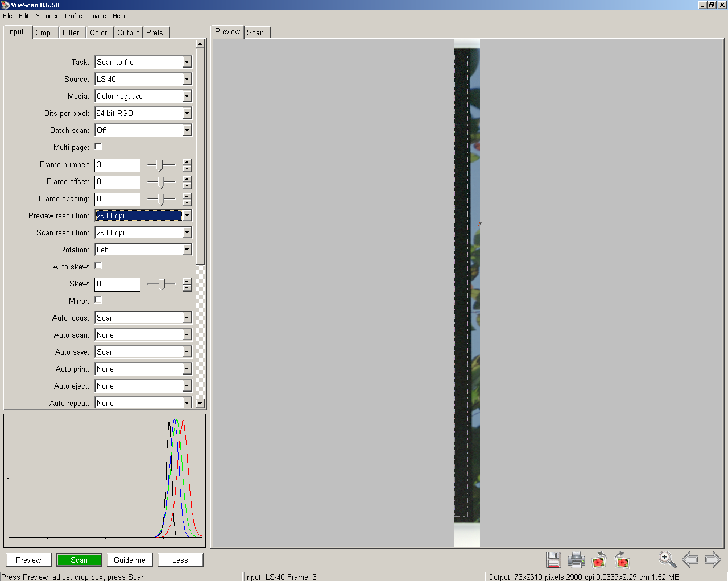728x582 pixels.
Task: Click in the Frame number input field
Action: click(x=117, y=165)
